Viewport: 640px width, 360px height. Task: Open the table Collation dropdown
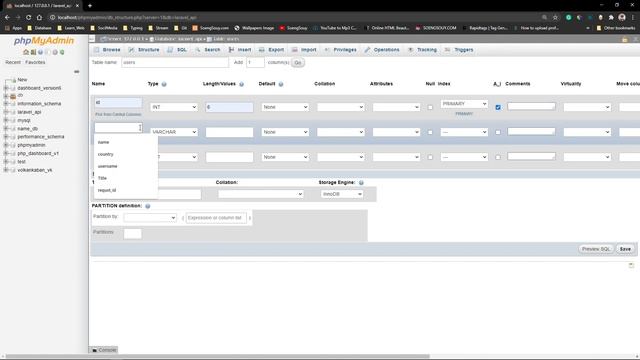[260, 194]
